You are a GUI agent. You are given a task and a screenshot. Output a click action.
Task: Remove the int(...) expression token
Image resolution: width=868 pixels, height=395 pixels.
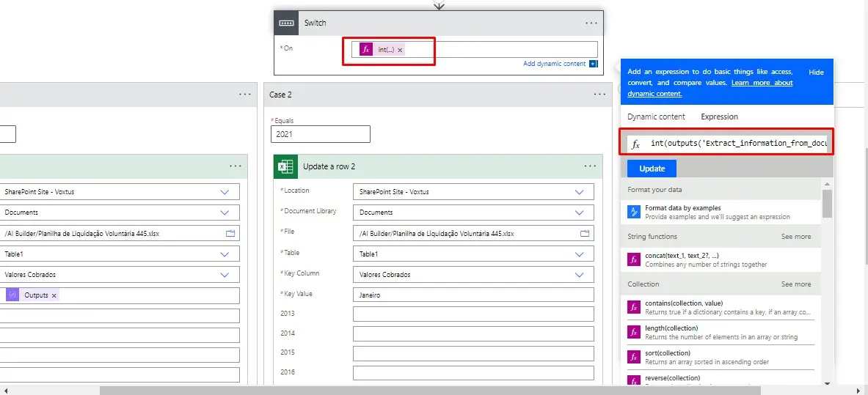click(x=400, y=50)
